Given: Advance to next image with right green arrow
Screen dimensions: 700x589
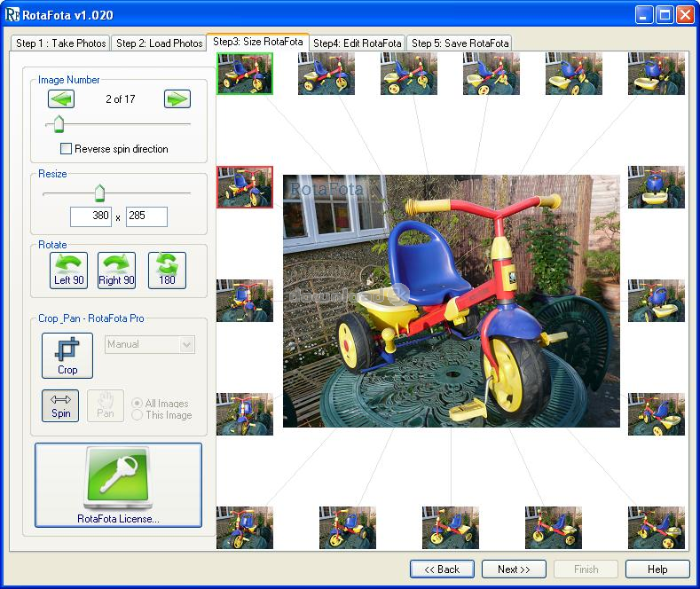Looking at the screenshot, I should pos(177,99).
